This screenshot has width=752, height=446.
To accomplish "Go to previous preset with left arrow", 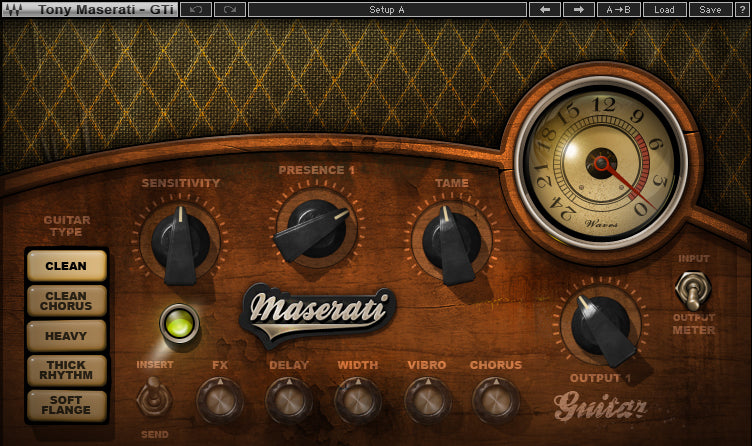I will pos(544,9).
